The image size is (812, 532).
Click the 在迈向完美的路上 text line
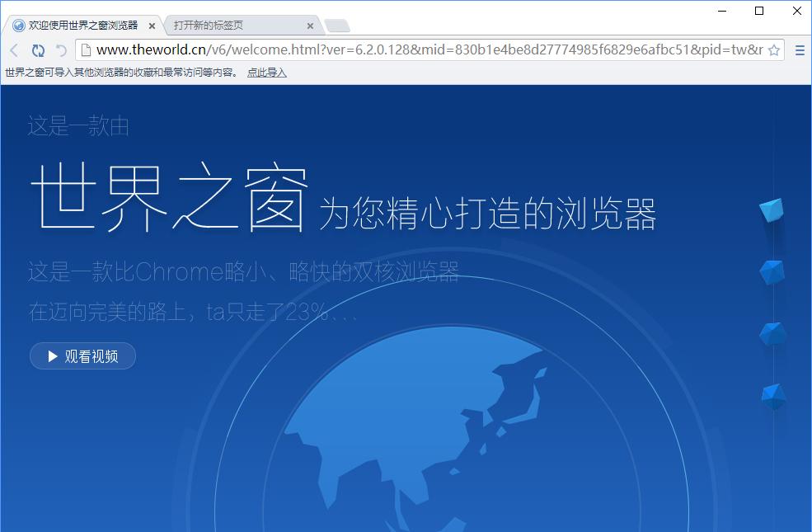click(x=193, y=312)
